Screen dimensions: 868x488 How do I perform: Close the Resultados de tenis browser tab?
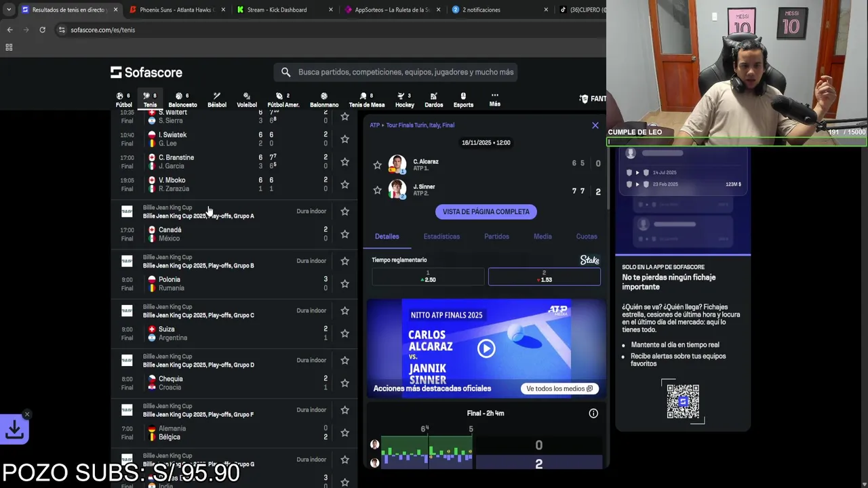[115, 9]
